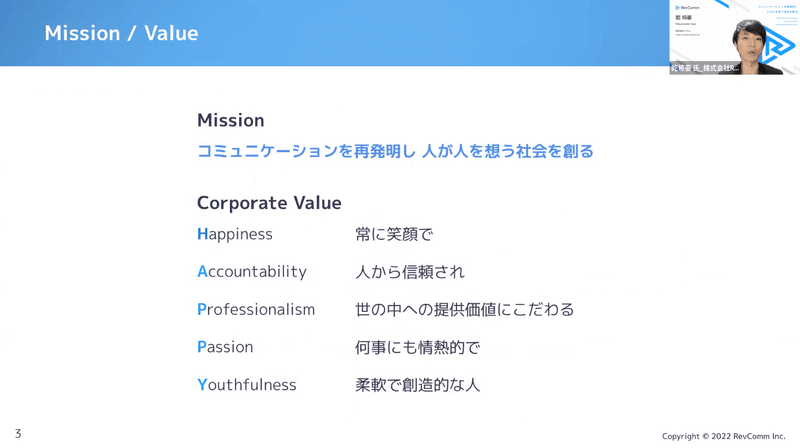
Task: Click the 何事にも情熱的で description
Action: pos(418,347)
